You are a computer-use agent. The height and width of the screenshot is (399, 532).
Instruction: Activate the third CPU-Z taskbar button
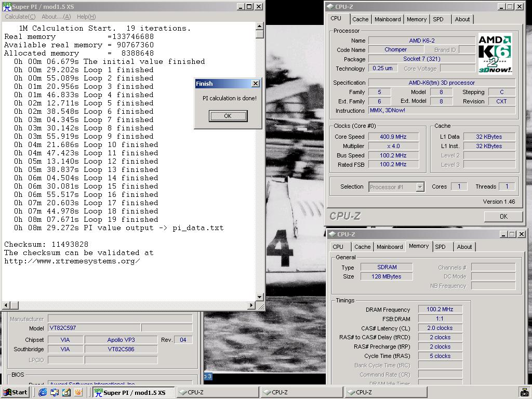pos(385,392)
